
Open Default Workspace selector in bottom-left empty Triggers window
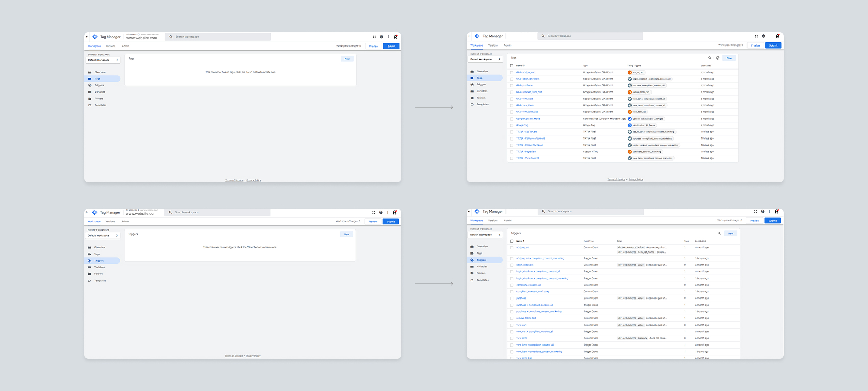pyautogui.click(x=103, y=236)
